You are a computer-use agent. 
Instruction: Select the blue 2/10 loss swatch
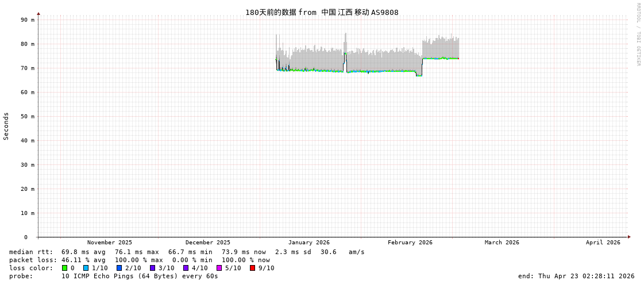pyautogui.click(x=119, y=268)
